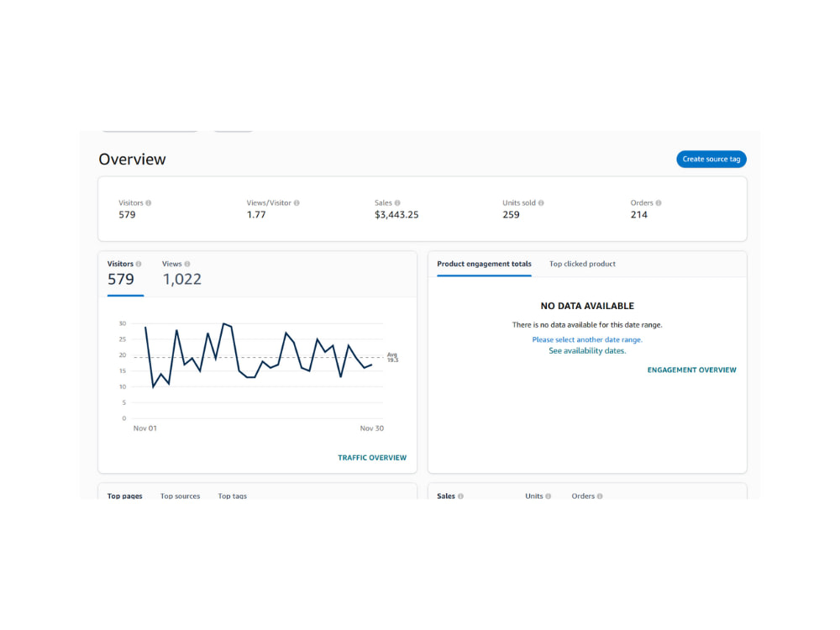
Task: Click the Create source tag button
Action: point(711,159)
